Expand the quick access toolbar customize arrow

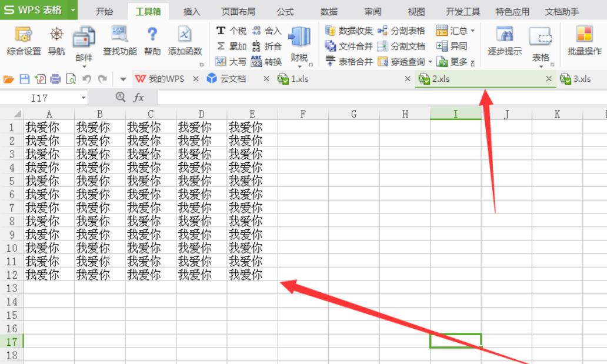pyautogui.click(x=123, y=79)
